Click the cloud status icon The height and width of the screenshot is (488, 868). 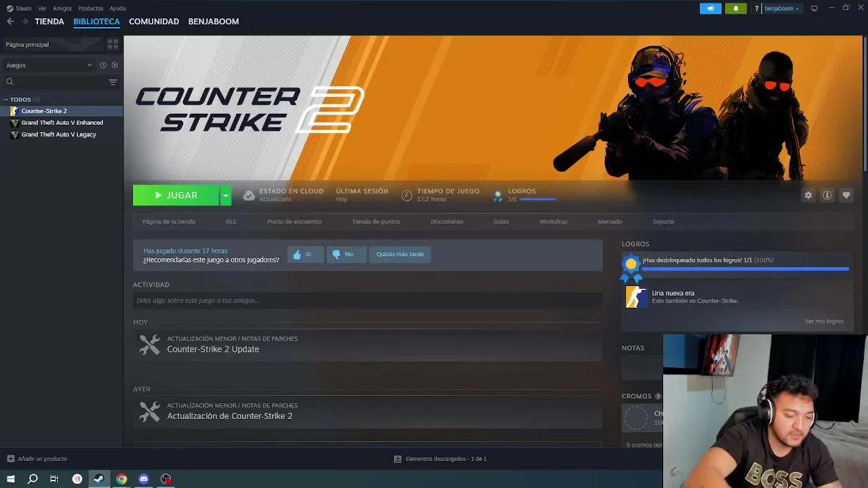pyautogui.click(x=249, y=195)
